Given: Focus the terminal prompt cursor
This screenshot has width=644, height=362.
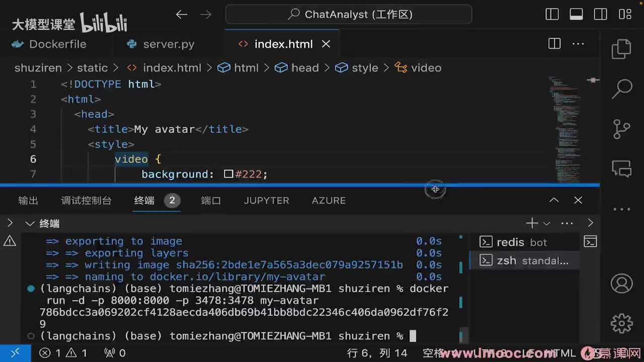Looking at the screenshot, I should click(413, 336).
